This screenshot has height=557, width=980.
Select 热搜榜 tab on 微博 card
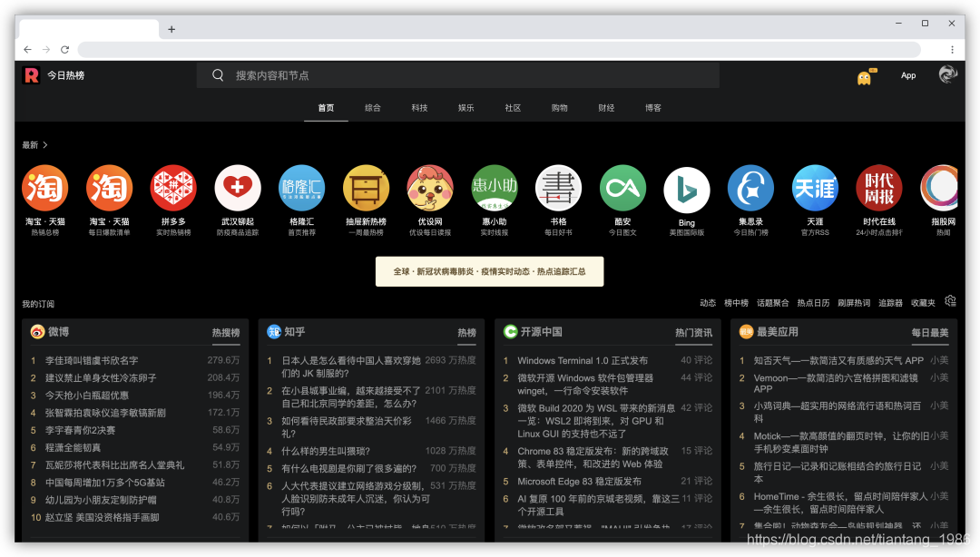point(226,333)
